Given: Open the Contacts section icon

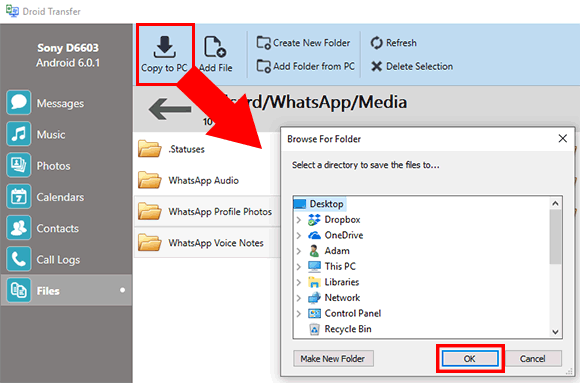Looking at the screenshot, I should 18,228.
